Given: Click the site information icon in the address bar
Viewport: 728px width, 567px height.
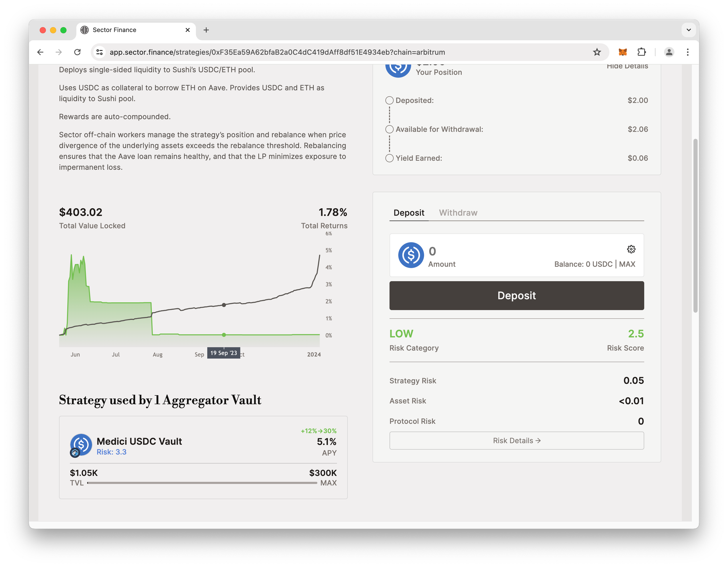Looking at the screenshot, I should click(x=99, y=52).
